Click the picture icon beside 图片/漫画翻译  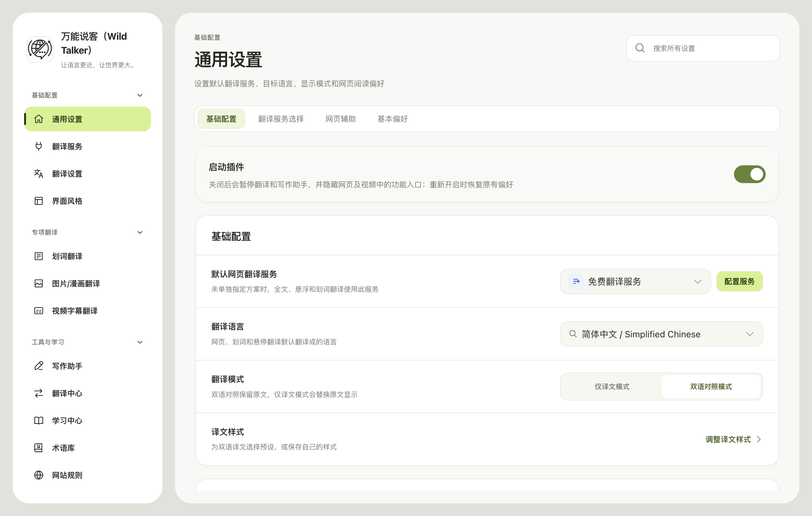[x=39, y=283]
